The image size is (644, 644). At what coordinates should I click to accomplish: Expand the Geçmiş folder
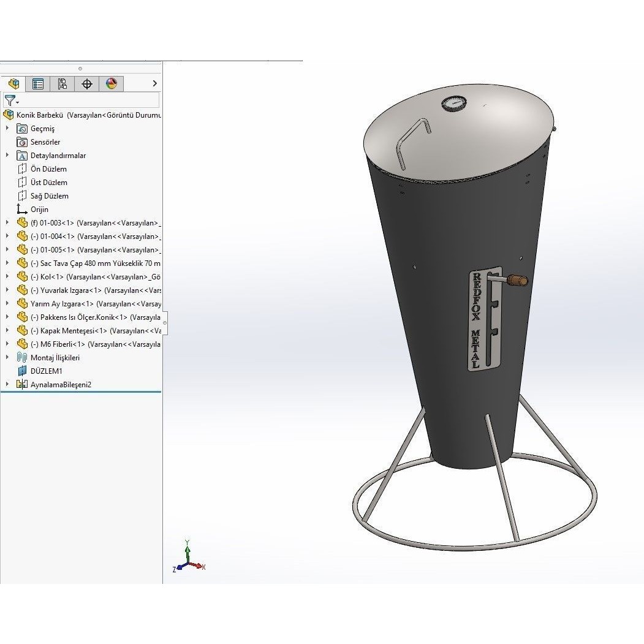(7, 128)
